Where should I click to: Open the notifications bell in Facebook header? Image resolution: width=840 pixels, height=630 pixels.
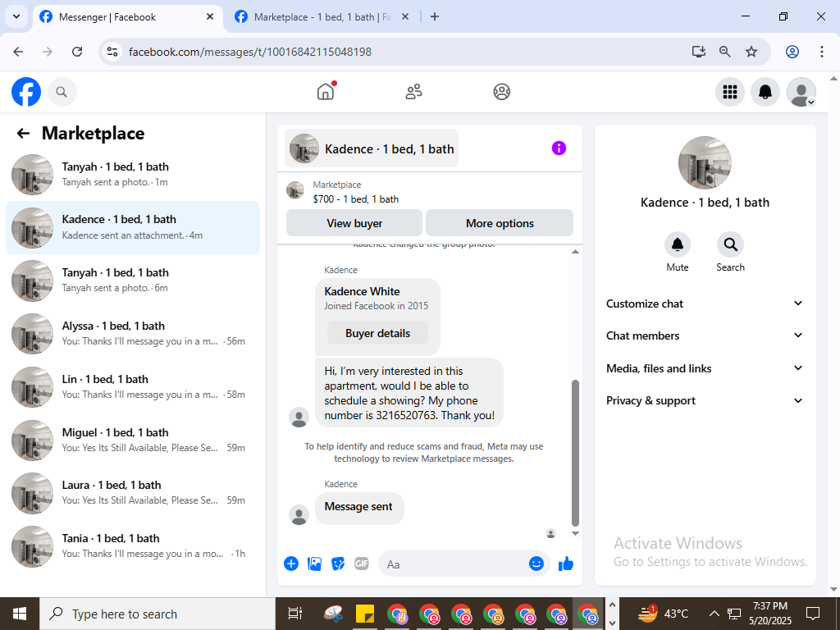coord(765,92)
